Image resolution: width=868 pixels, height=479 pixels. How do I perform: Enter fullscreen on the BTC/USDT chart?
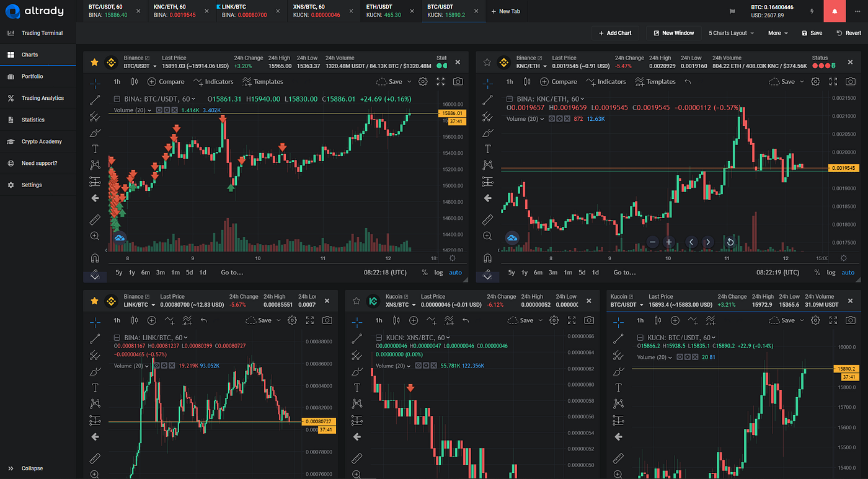point(441,81)
